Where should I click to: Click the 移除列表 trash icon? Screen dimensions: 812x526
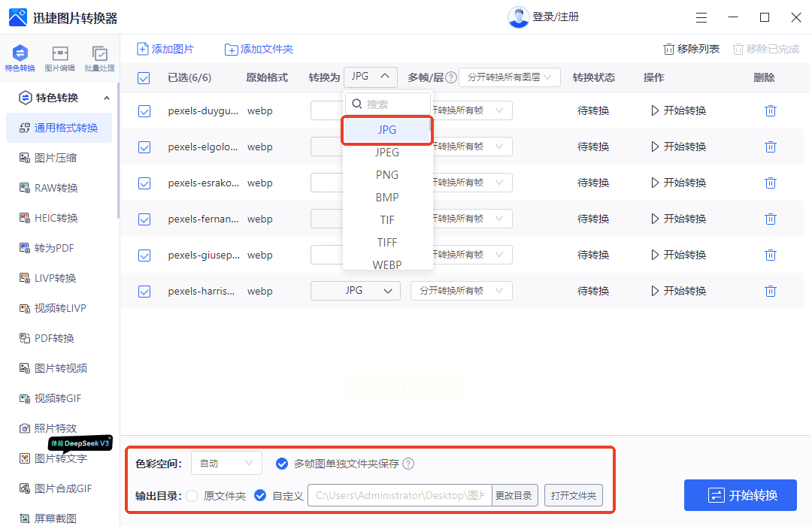click(x=668, y=50)
